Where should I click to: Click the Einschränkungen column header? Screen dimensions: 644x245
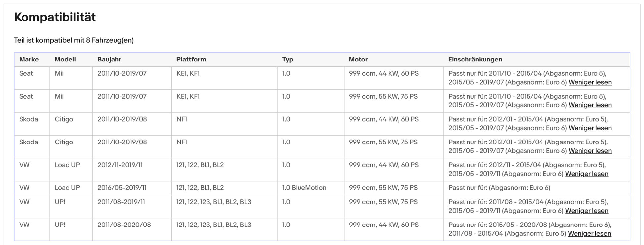click(475, 60)
